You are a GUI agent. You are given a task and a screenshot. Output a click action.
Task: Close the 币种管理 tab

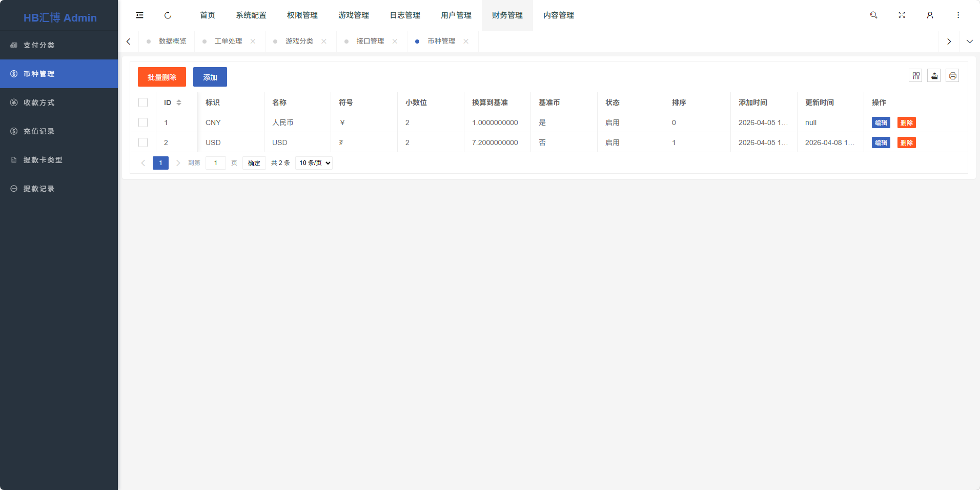pyautogui.click(x=466, y=42)
